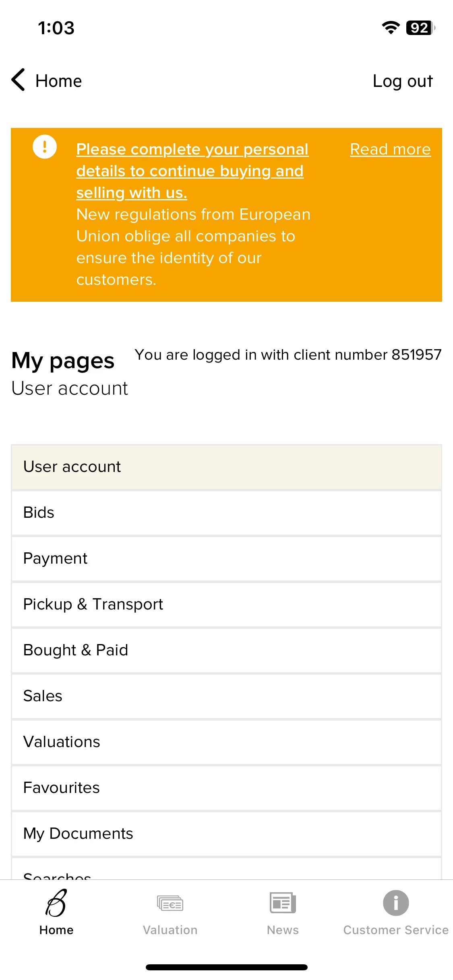
Task: Open Bought & Paid section
Action: tap(226, 650)
